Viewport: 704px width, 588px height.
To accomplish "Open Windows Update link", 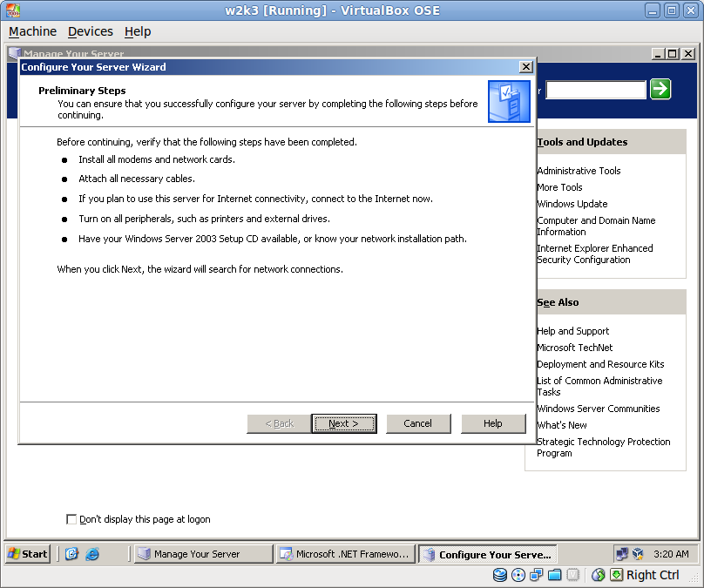I will coord(572,204).
